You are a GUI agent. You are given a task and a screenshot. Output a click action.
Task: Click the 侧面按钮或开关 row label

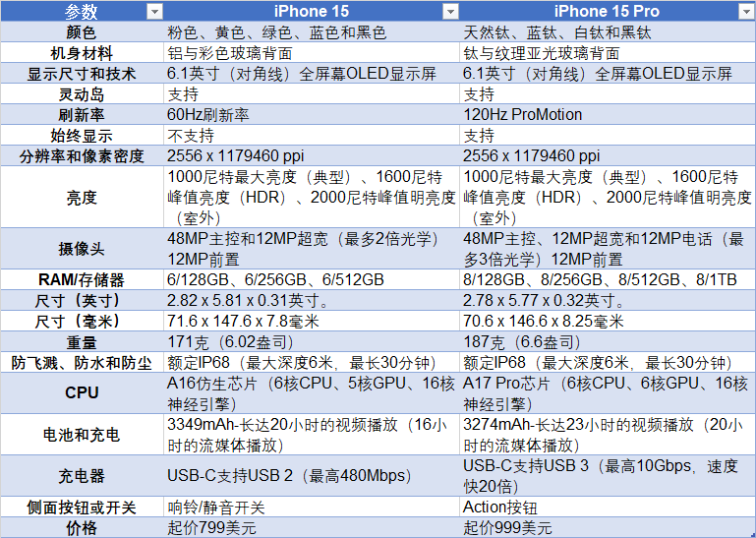[x=82, y=507]
